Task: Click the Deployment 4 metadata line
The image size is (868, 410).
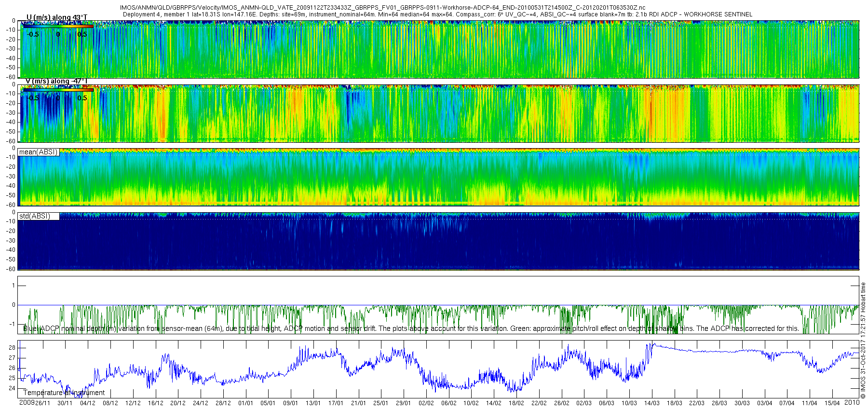Action: 437,14
